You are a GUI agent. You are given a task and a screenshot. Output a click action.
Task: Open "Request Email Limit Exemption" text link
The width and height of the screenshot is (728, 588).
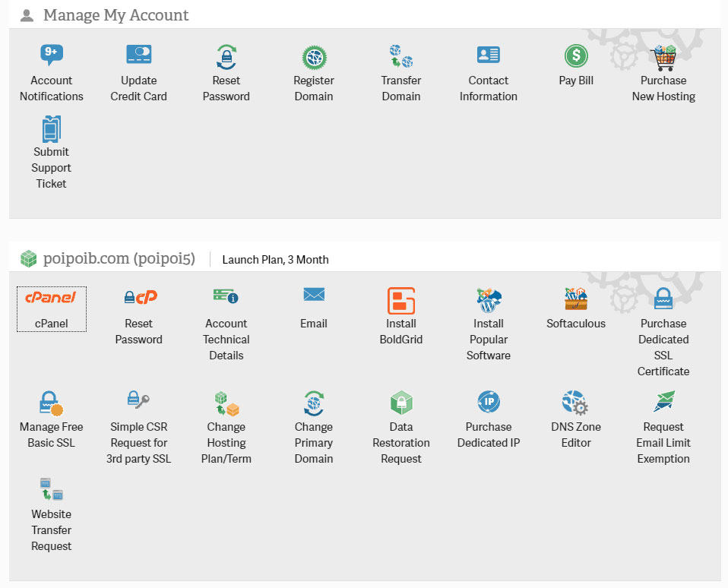(x=663, y=442)
